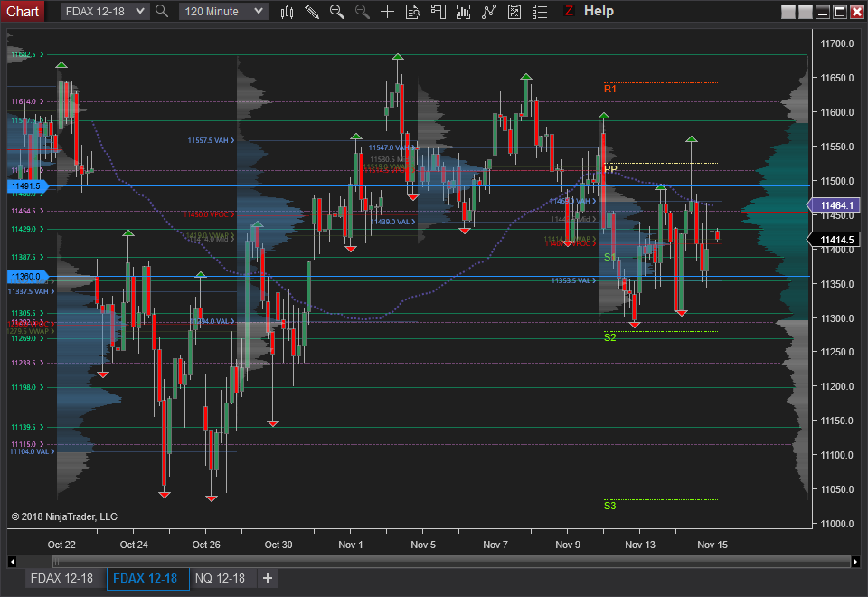This screenshot has height=597, width=868.
Task: Activate the zoom out tool
Action: [x=362, y=12]
